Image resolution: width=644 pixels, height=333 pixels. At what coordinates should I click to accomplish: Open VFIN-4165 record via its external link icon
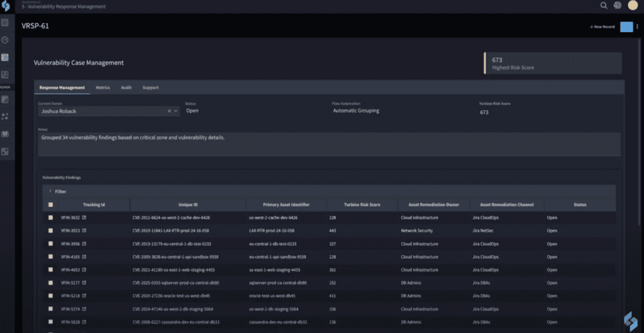coord(84,257)
